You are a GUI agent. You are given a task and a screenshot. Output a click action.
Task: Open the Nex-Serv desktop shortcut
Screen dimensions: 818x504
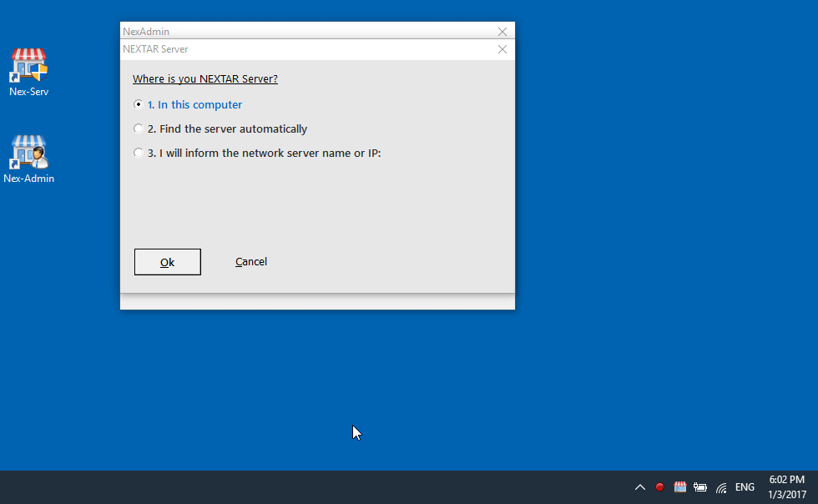28,73
